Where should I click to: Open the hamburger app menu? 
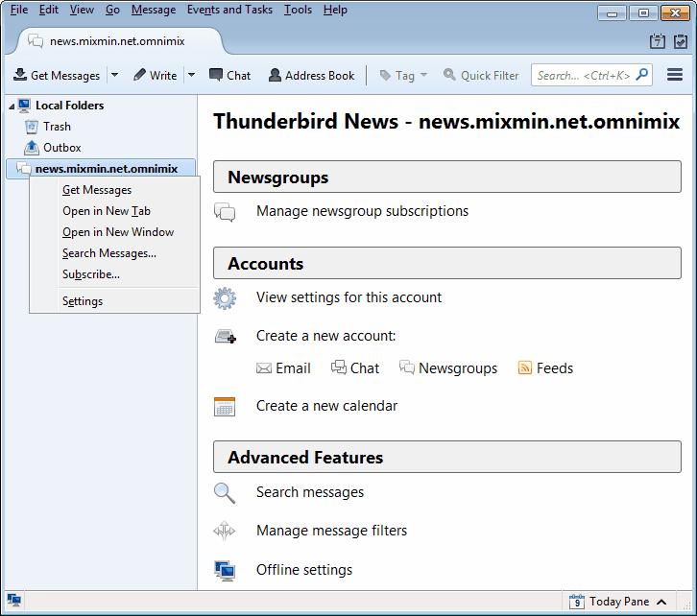tap(675, 75)
